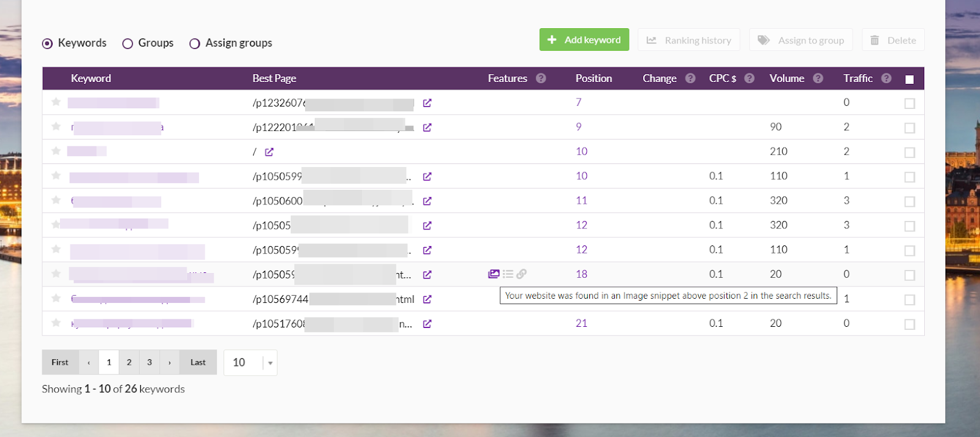
Task: Open external link icon beside root page /
Action: pos(269,152)
